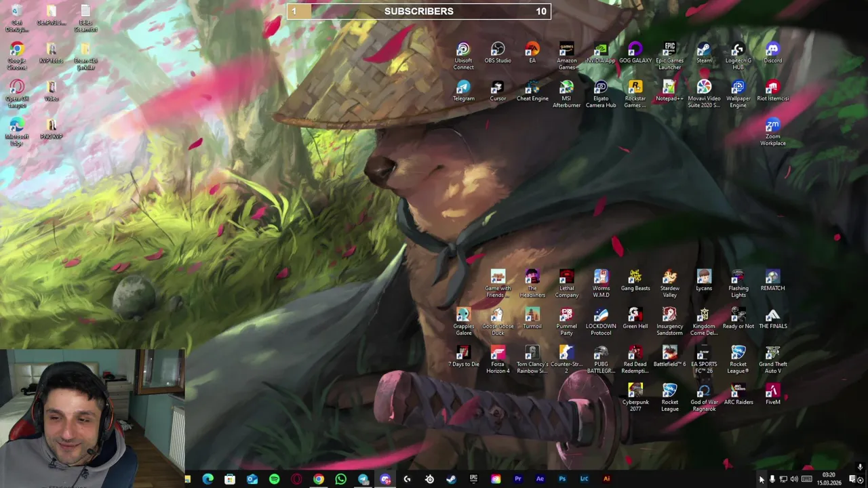The width and height of the screenshot is (868, 488).
Task: Open the NVIDIA App shortcut
Action: point(601,53)
